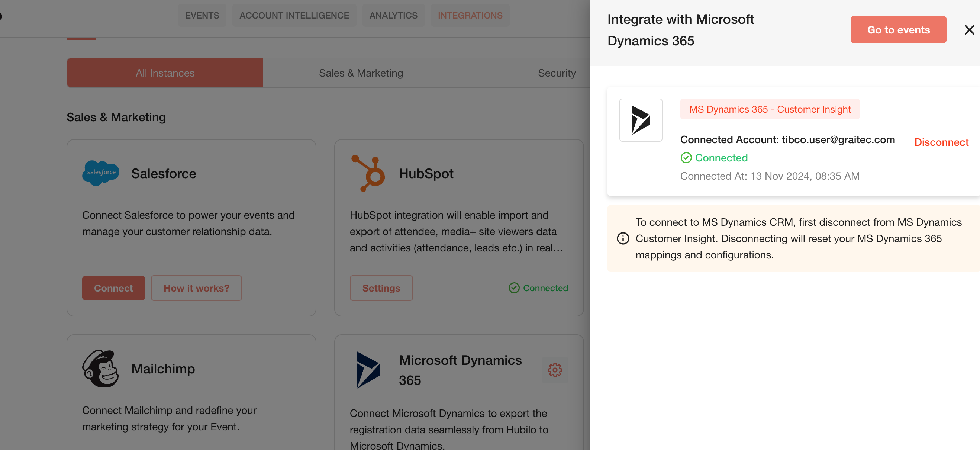
Task: Click the Salesforce description text
Action: pyautogui.click(x=188, y=223)
